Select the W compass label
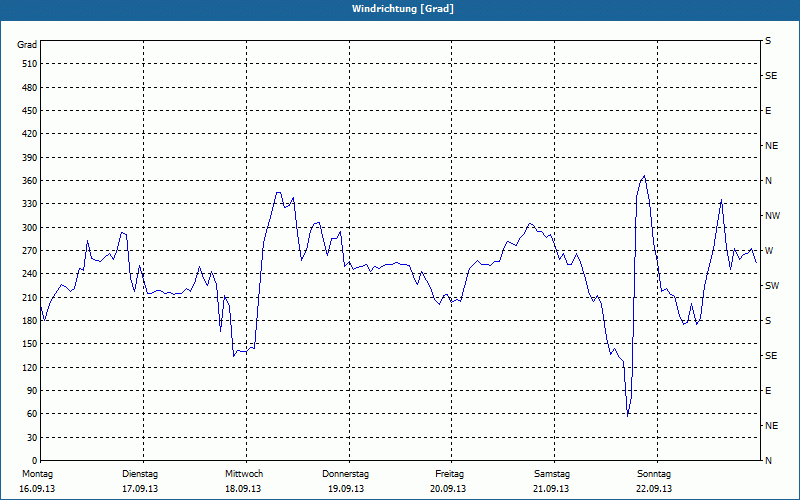Viewport: 800px width, 500px height. coord(769,251)
